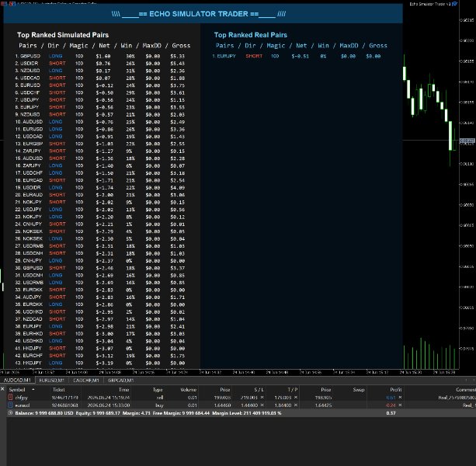The height and width of the screenshot is (466, 476).
Task: Select row 5 EURUSD SHORT
Action: point(100,85)
